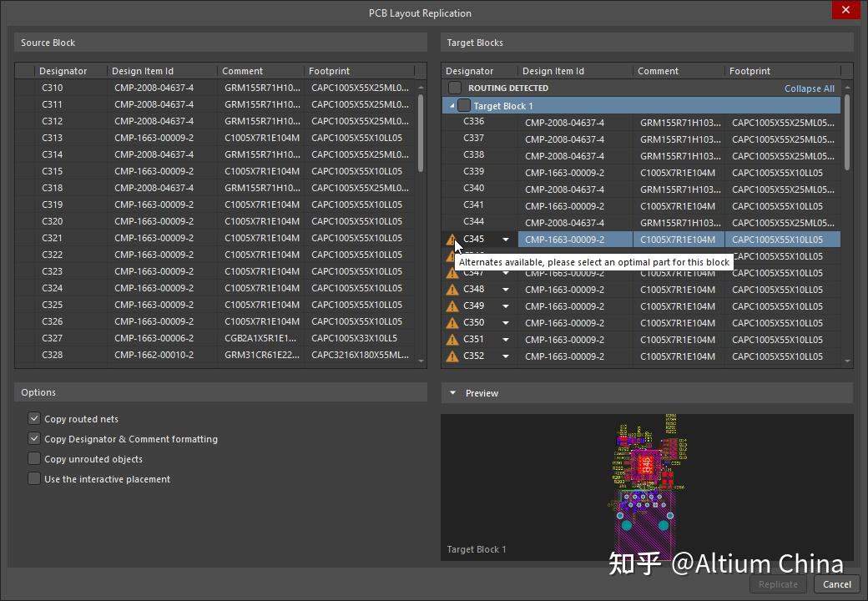Open the alternate part dropdown for C345

pyautogui.click(x=506, y=240)
